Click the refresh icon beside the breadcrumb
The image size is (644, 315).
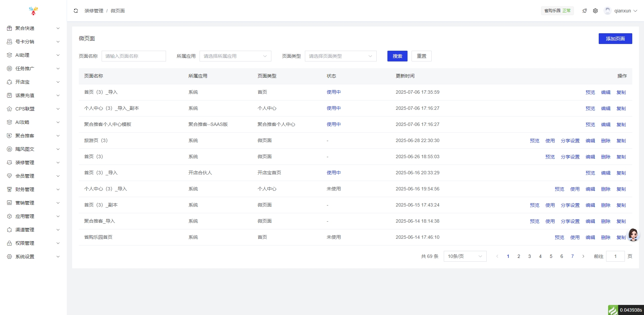(x=76, y=11)
